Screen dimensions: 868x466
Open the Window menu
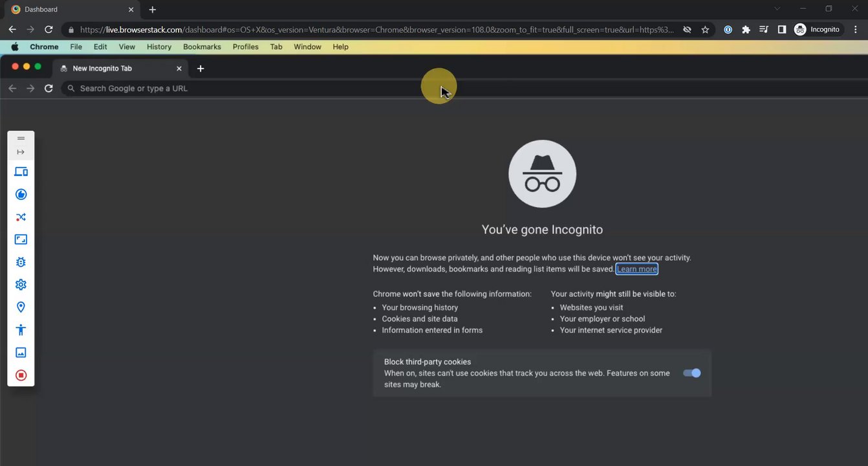click(x=307, y=47)
